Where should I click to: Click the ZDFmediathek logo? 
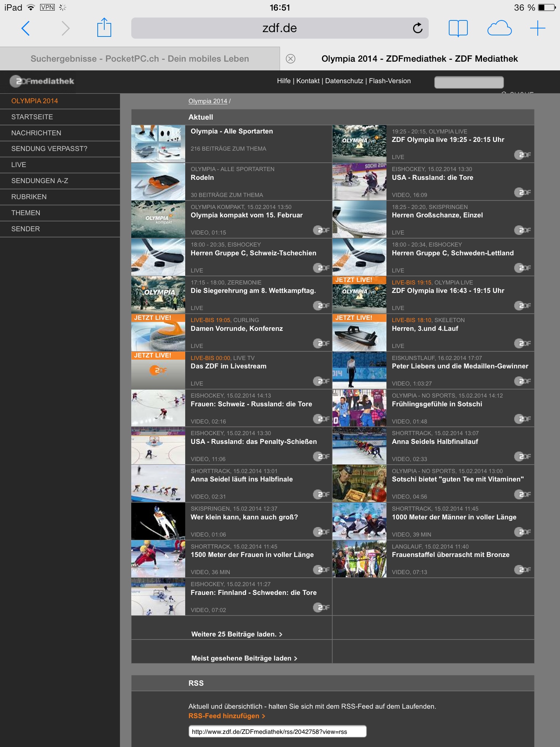(x=42, y=81)
